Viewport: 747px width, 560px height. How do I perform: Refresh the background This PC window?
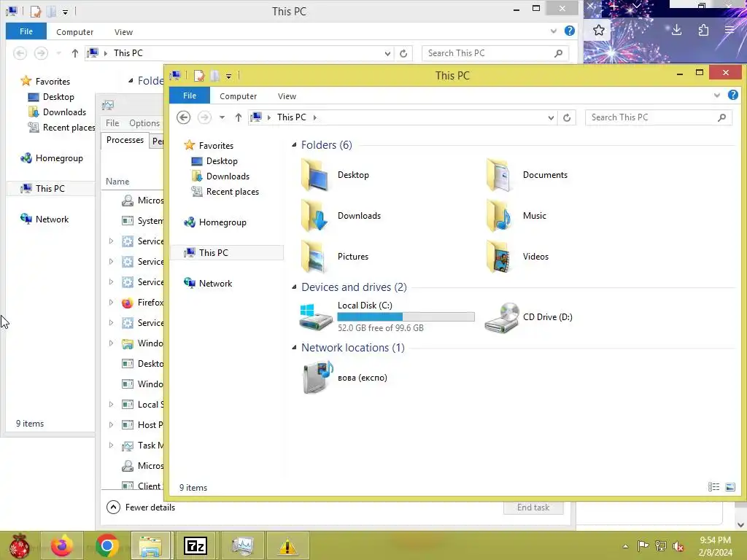pyautogui.click(x=403, y=53)
